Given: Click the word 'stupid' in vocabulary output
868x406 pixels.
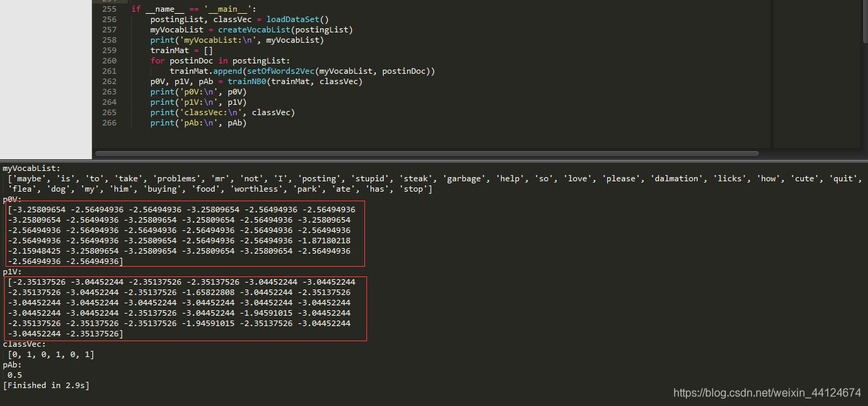Looking at the screenshot, I should coord(373,179).
